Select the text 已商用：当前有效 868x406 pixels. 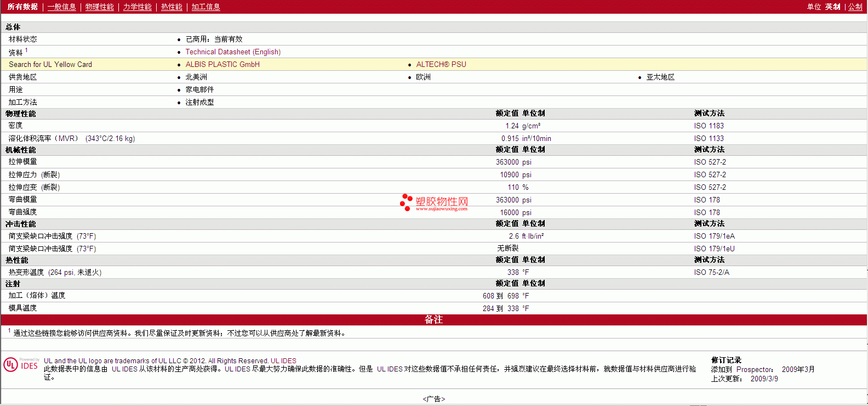click(214, 39)
